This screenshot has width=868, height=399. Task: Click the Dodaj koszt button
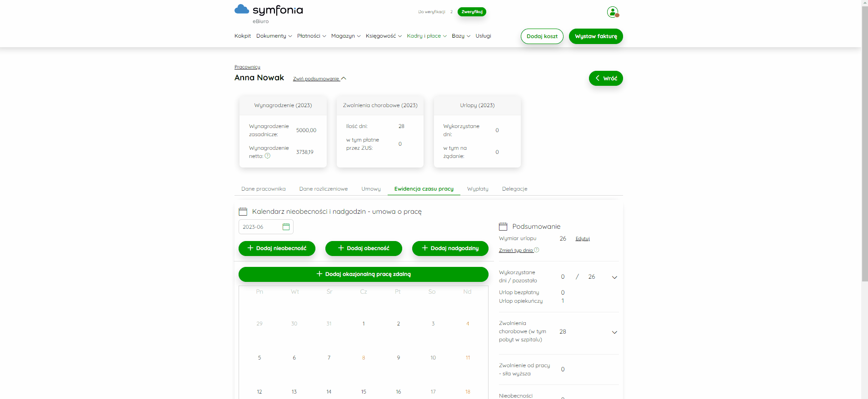click(x=542, y=36)
